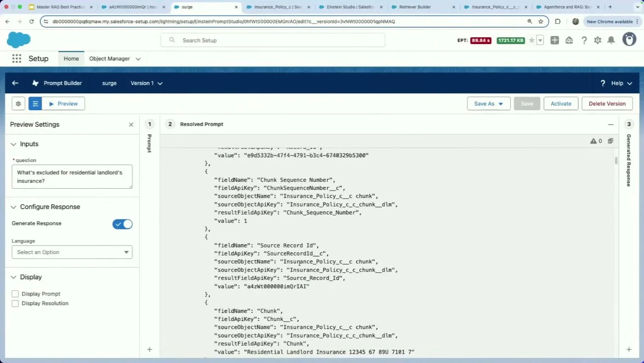Click the plus icon below the Prompt panel

[x=150, y=349]
